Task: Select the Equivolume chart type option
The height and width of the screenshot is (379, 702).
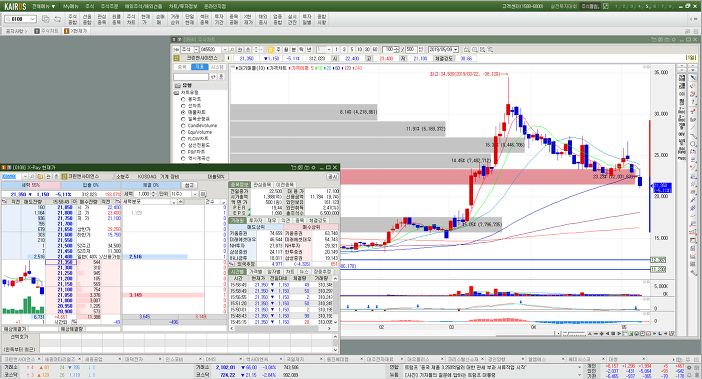Action: (x=183, y=132)
